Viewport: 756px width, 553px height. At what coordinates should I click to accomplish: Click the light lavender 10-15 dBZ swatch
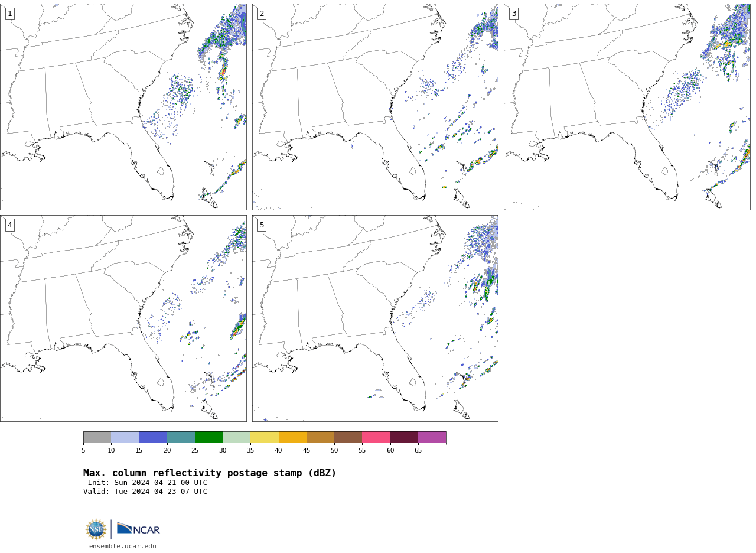pos(125,437)
